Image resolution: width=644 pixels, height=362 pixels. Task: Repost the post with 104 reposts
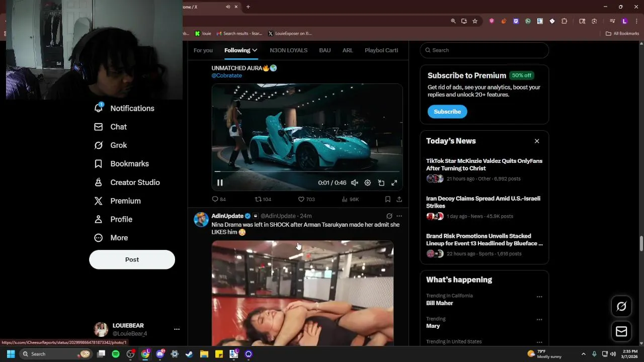[x=263, y=199]
